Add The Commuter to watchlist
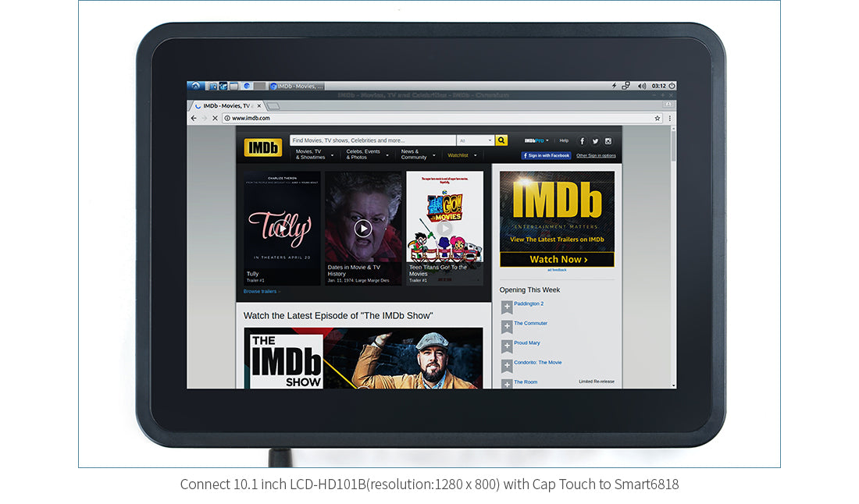This screenshot has width=859, height=504. pos(507,327)
